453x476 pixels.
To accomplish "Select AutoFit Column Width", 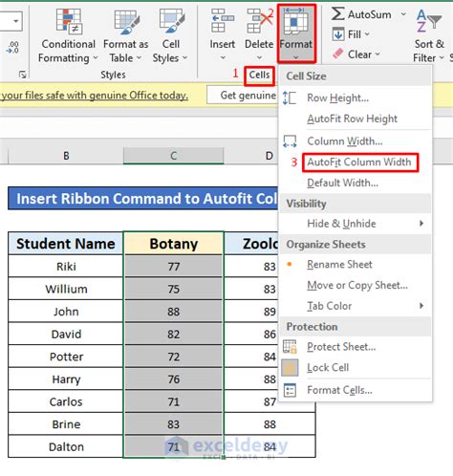I will [x=356, y=162].
